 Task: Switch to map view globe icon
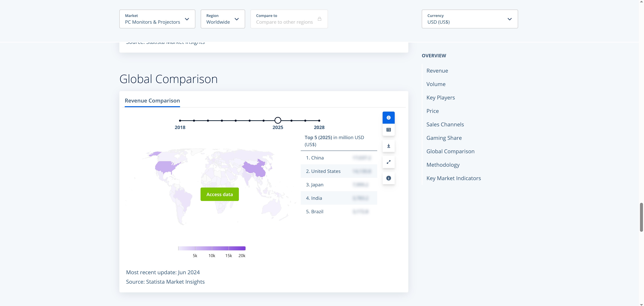click(388, 117)
